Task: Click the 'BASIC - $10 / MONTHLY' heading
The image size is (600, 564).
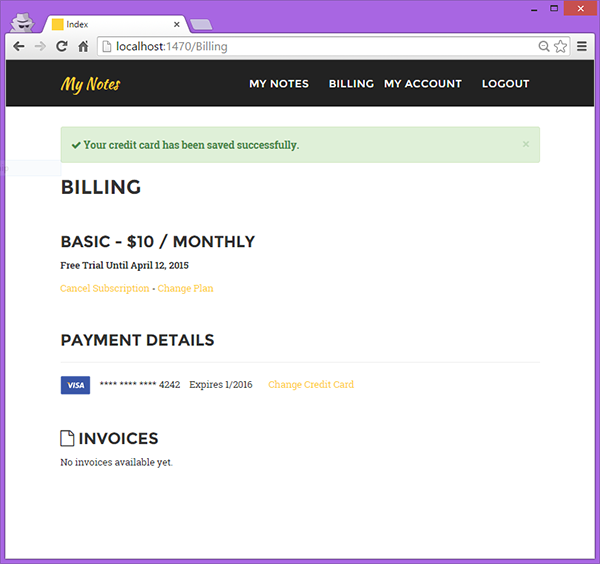Action: coord(158,242)
